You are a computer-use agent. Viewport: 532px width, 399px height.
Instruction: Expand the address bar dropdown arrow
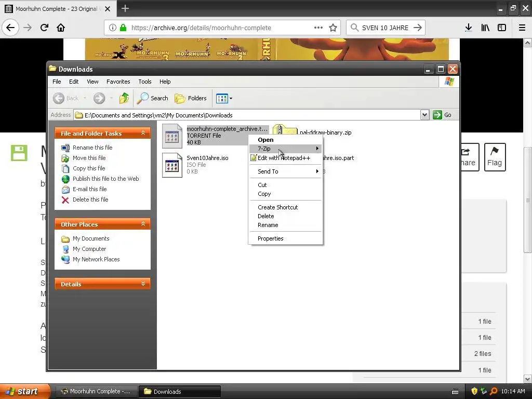[424, 115]
